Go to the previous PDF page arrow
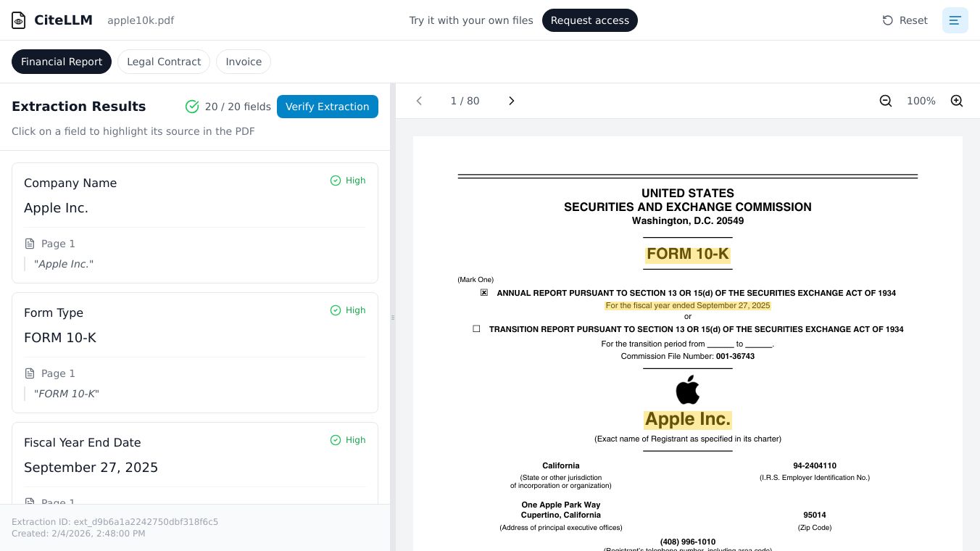Image resolution: width=980 pixels, height=551 pixels. click(419, 101)
